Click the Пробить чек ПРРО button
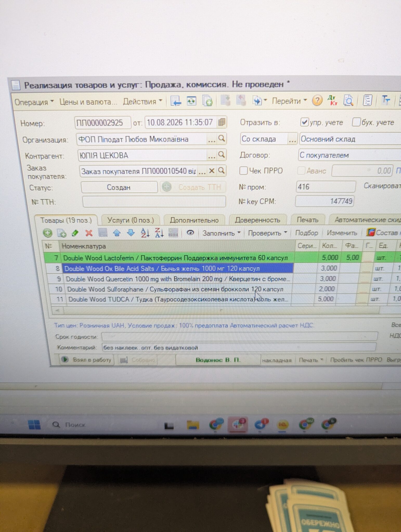The height and width of the screenshot is (532, 401). [x=356, y=360]
